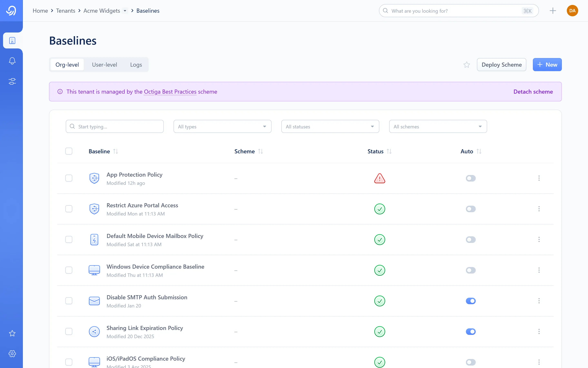
Task: Open the settings gear in sidebar
Action: coord(12,354)
